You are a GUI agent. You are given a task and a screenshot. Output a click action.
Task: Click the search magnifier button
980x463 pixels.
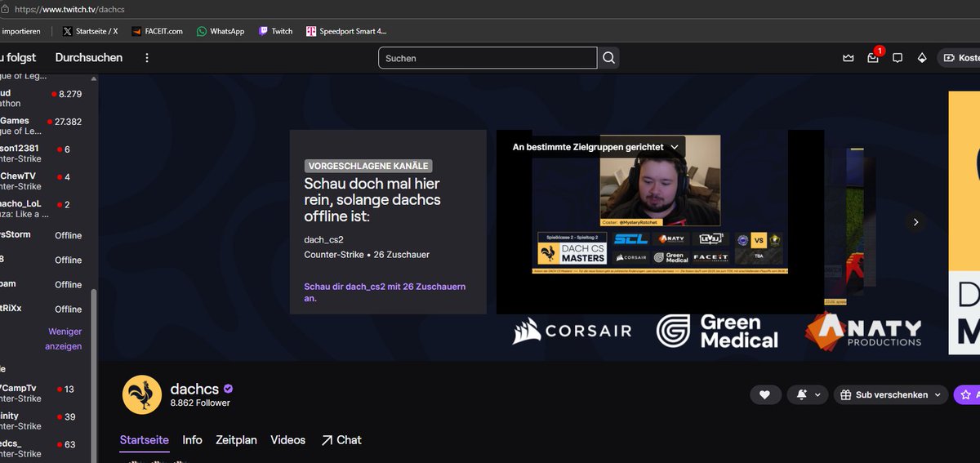tap(609, 58)
